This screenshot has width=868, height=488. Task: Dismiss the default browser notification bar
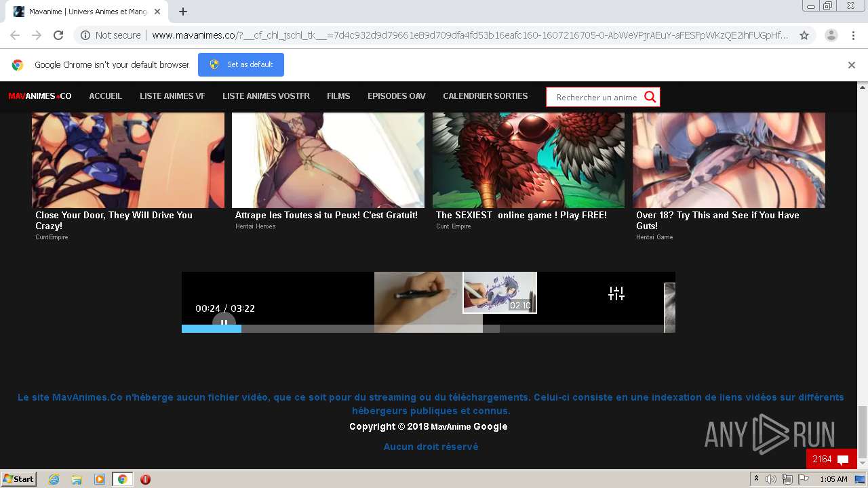851,65
